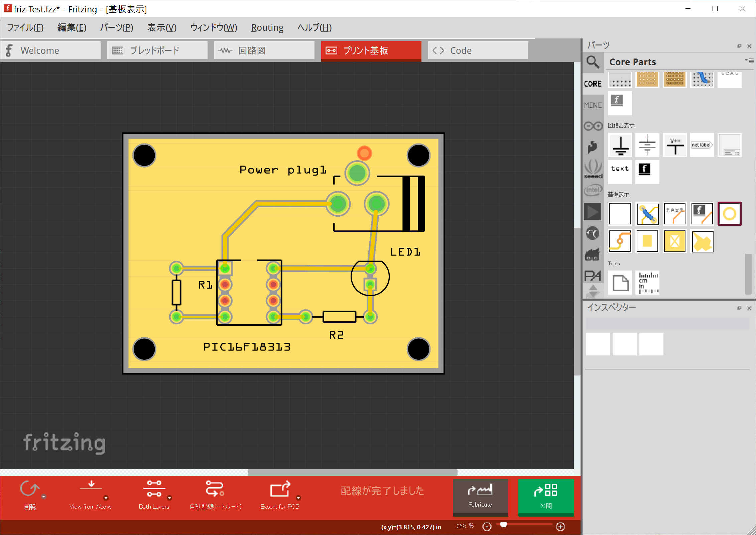Select the MINE parts bin
Image resolution: width=756 pixels, height=535 pixels.
(x=593, y=105)
